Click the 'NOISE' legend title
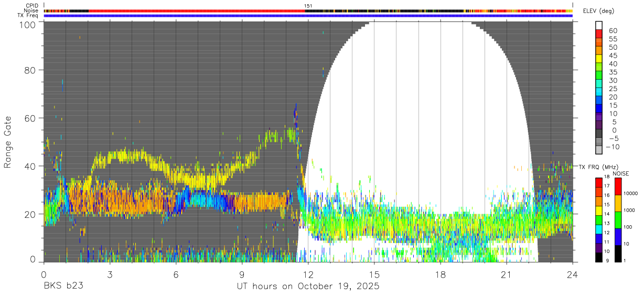 (x=621, y=173)
